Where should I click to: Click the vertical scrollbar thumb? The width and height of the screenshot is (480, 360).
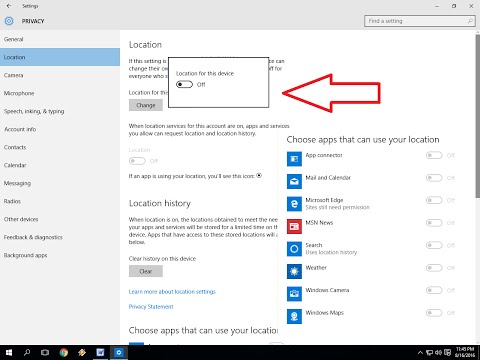(x=477, y=116)
